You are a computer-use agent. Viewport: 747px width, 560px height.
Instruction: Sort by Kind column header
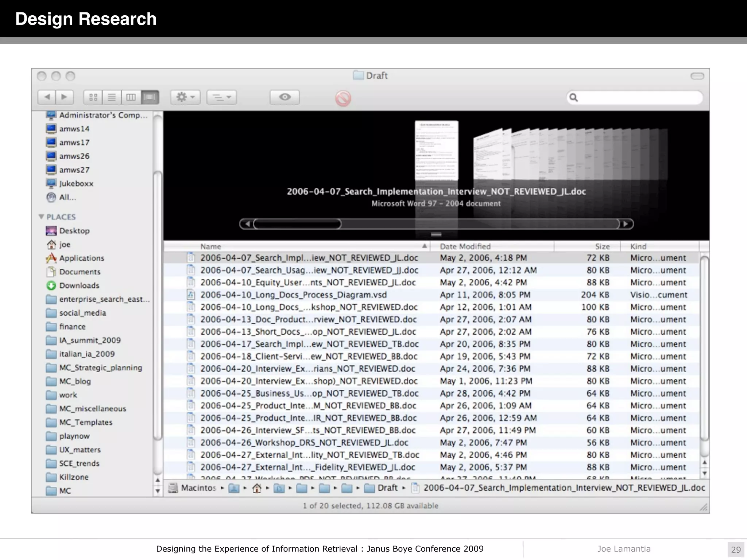(660, 246)
